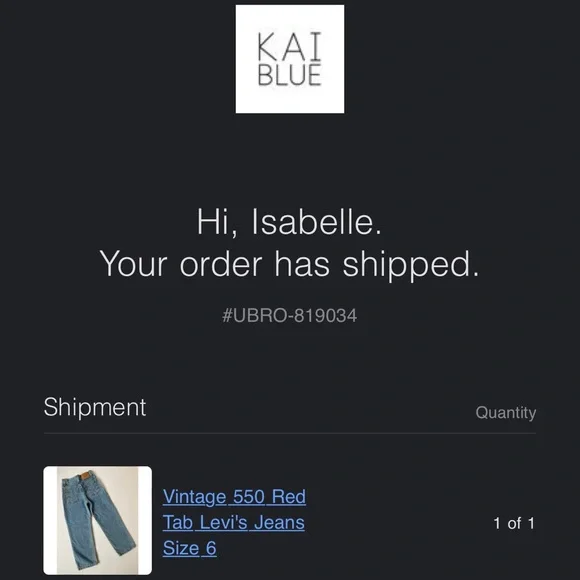Click the Hi, Isabelle greeting
Image resolution: width=580 pixels, height=580 pixels.
coord(289,222)
